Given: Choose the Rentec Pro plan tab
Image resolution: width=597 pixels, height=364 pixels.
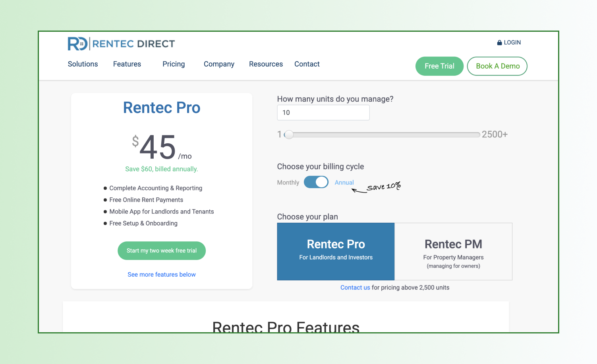Looking at the screenshot, I should point(336,251).
